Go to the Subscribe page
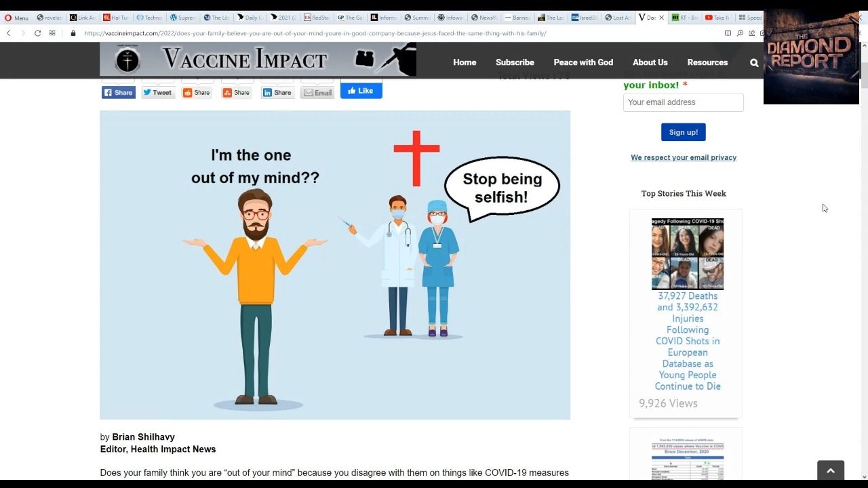Screen dimensions: 868x488 (515, 62)
